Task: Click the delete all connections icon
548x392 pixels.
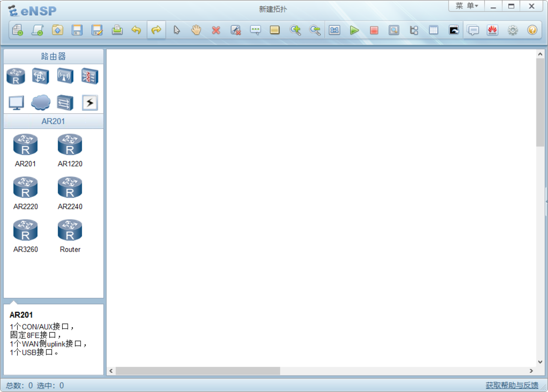Action: [x=236, y=30]
